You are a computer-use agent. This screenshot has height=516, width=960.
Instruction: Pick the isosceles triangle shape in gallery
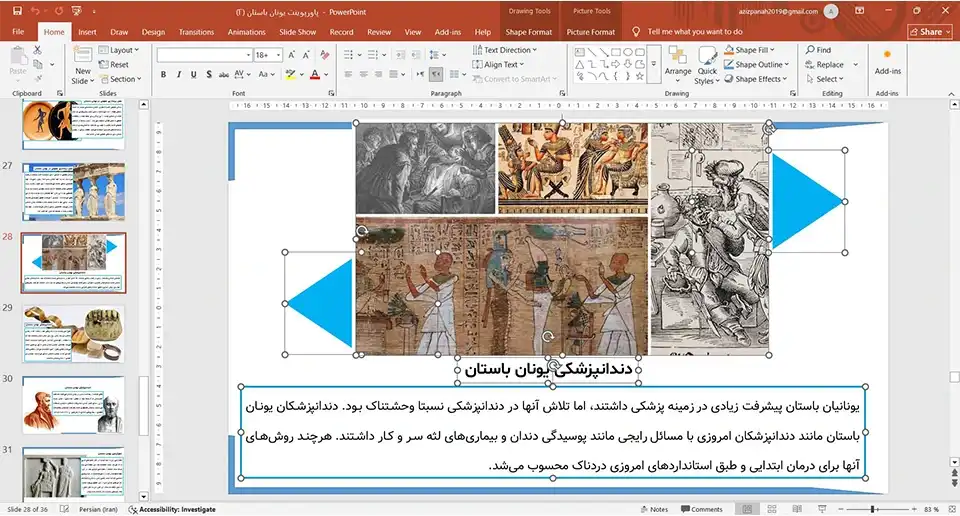[x=579, y=64]
